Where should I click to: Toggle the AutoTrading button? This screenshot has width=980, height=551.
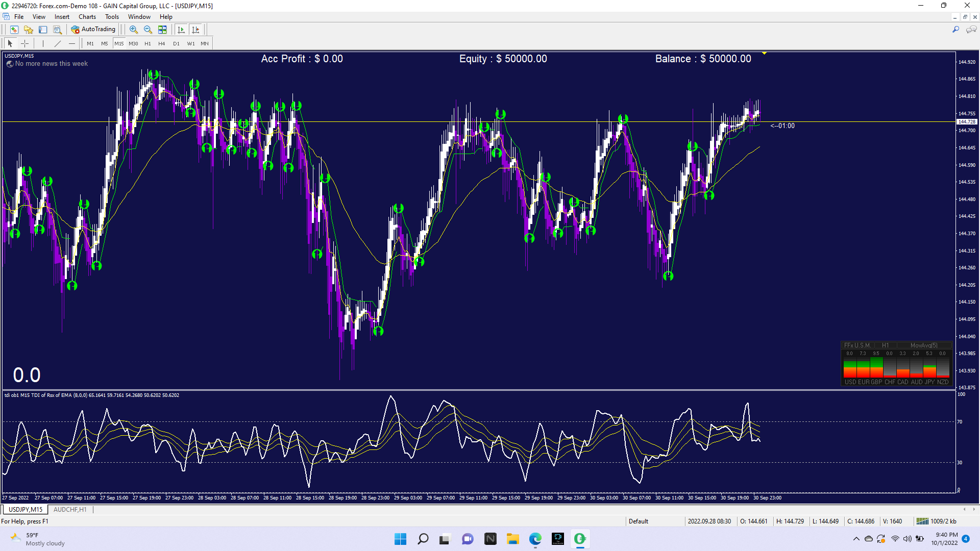pyautogui.click(x=93, y=30)
